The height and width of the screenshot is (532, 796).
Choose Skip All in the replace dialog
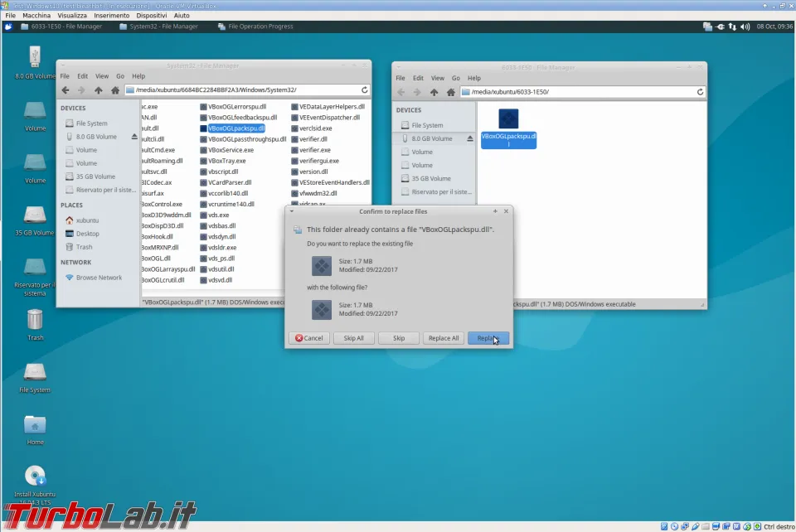354,338
